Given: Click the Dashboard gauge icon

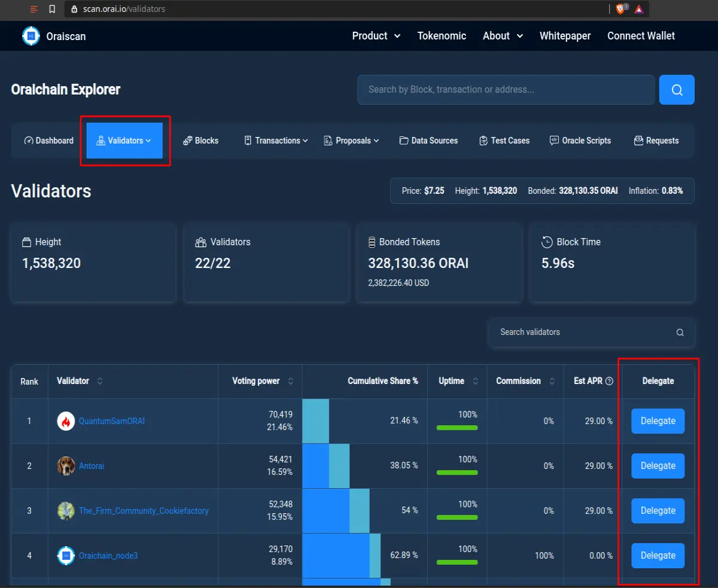Looking at the screenshot, I should point(28,141).
